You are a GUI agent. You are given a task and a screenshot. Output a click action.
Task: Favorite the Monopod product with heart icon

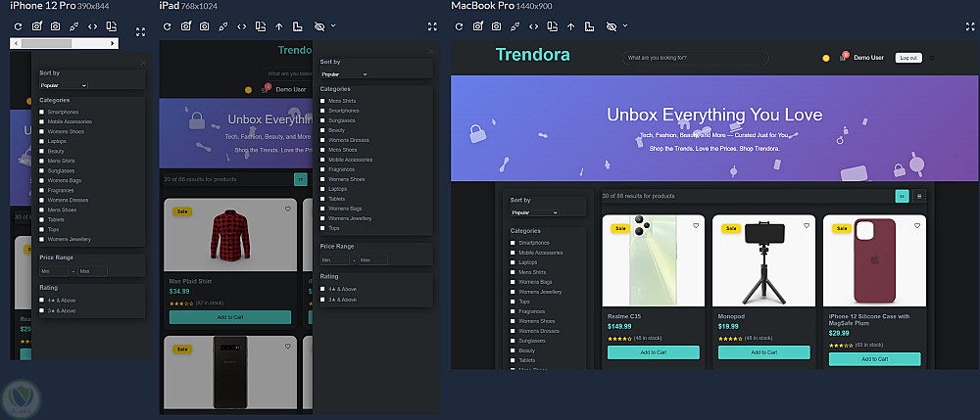point(807,226)
